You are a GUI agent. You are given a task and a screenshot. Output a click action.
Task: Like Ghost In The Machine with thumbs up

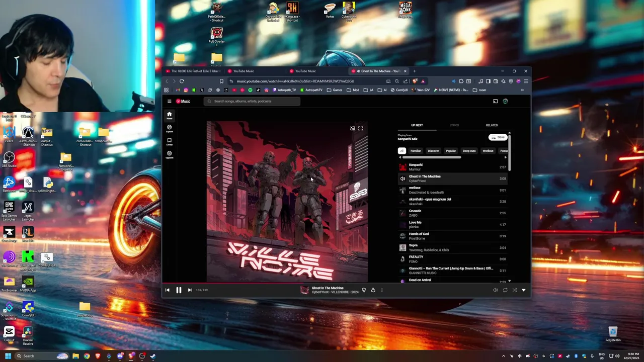coord(373,290)
